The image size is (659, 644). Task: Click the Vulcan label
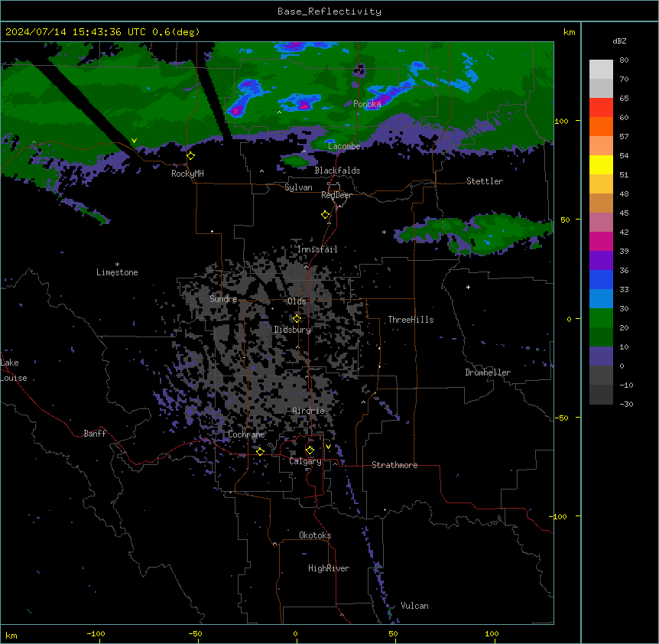click(415, 606)
